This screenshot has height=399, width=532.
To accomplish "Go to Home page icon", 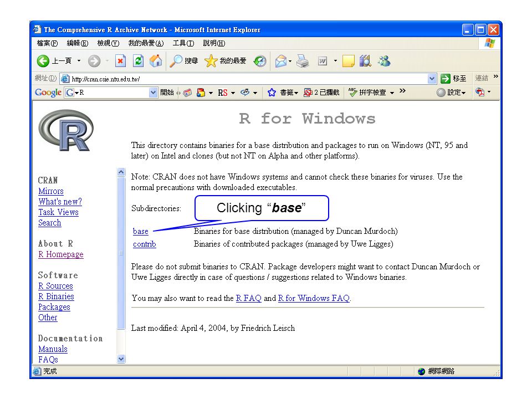I will click(x=155, y=61).
